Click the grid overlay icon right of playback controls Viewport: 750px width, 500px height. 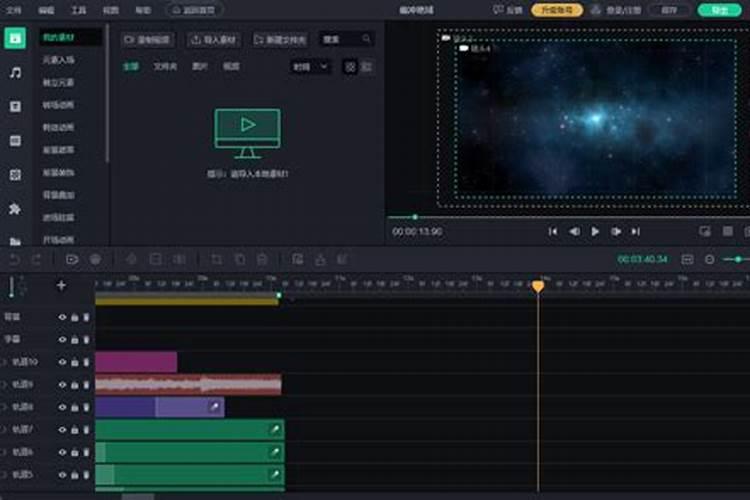pos(728,232)
